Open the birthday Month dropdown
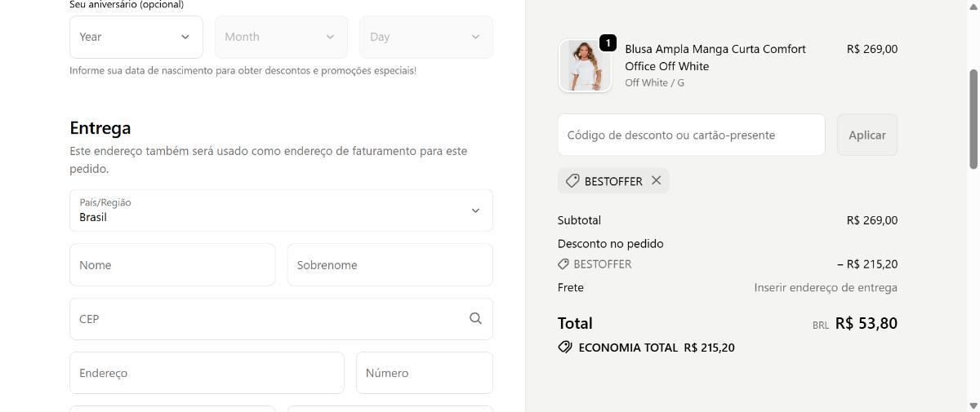 click(x=281, y=37)
